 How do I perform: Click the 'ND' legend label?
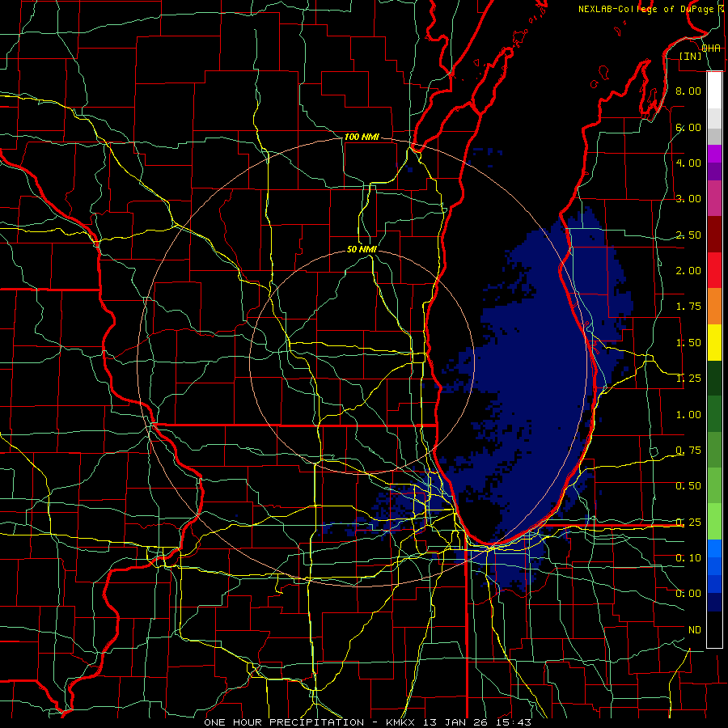click(695, 630)
